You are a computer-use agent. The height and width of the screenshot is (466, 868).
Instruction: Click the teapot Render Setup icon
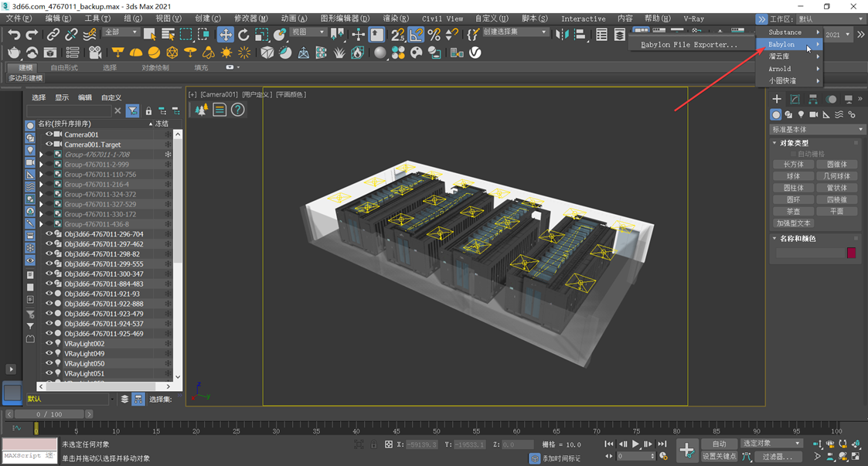[14, 53]
